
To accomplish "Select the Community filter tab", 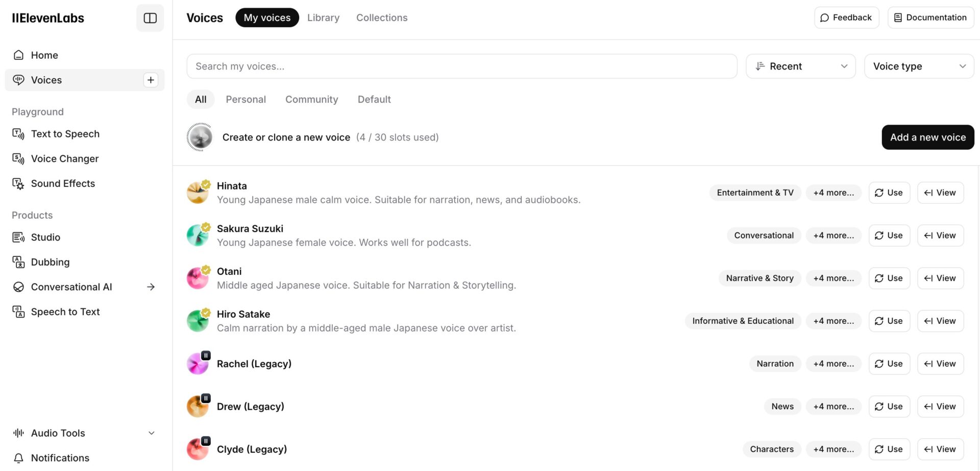I will coord(311,100).
